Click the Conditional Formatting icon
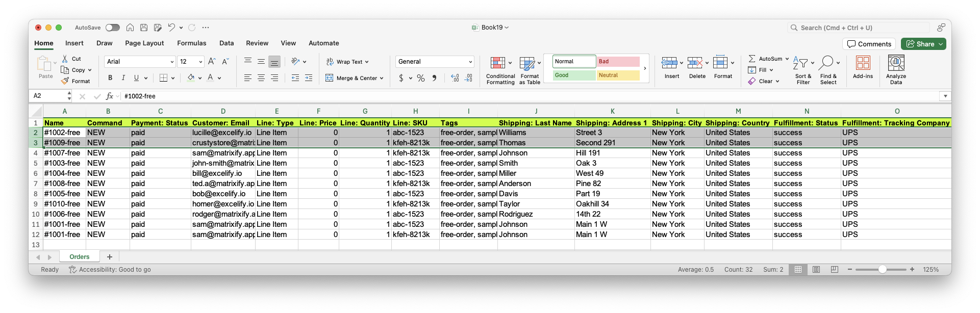The image size is (980, 313). pyautogui.click(x=497, y=63)
